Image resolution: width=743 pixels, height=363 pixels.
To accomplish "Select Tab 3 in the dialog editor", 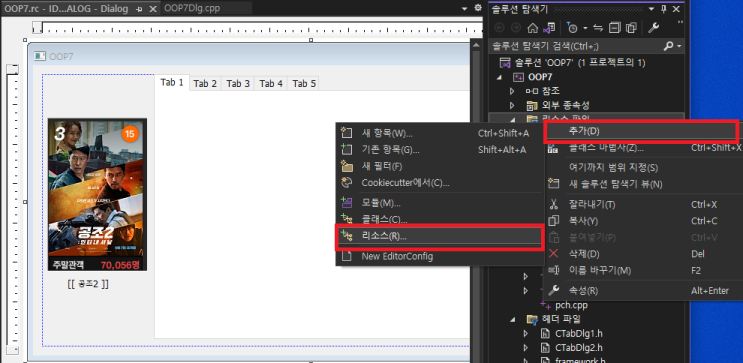I will (238, 83).
